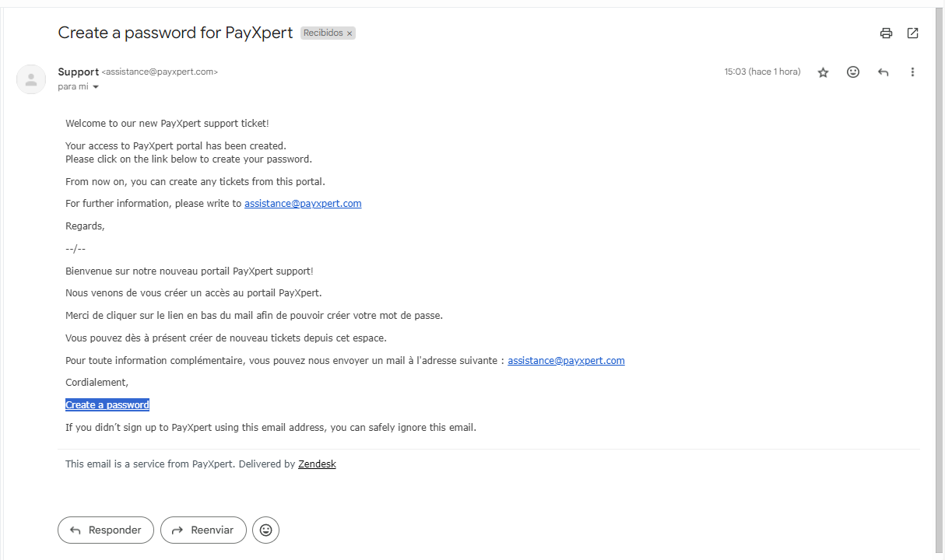Open email in new window icon
This screenshot has height=560, width=945.
[x=913, y=33]
